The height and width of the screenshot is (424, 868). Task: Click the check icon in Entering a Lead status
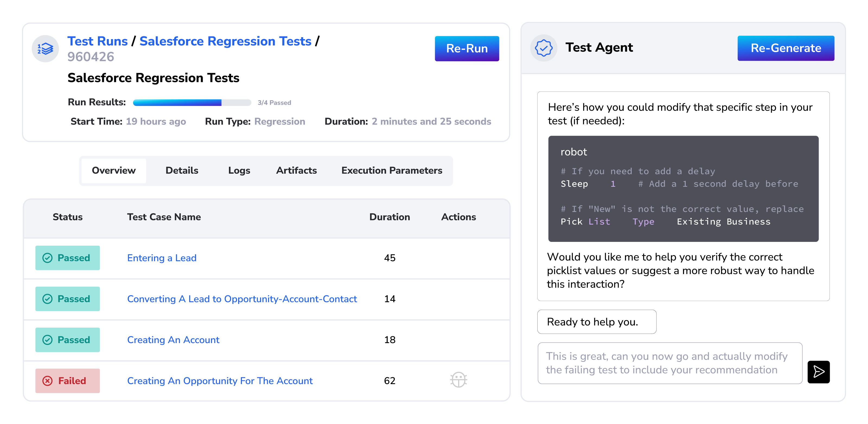click(x=47, y=258)
